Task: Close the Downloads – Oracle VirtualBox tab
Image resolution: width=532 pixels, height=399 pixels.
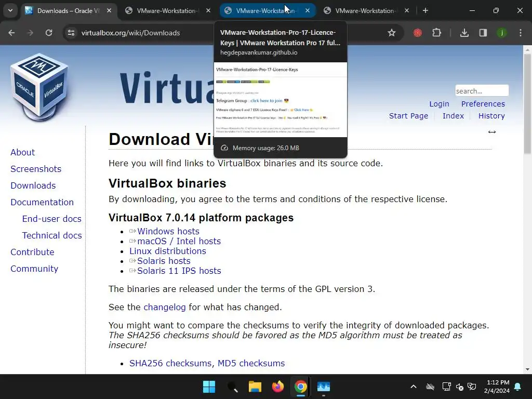Action: 109,10
